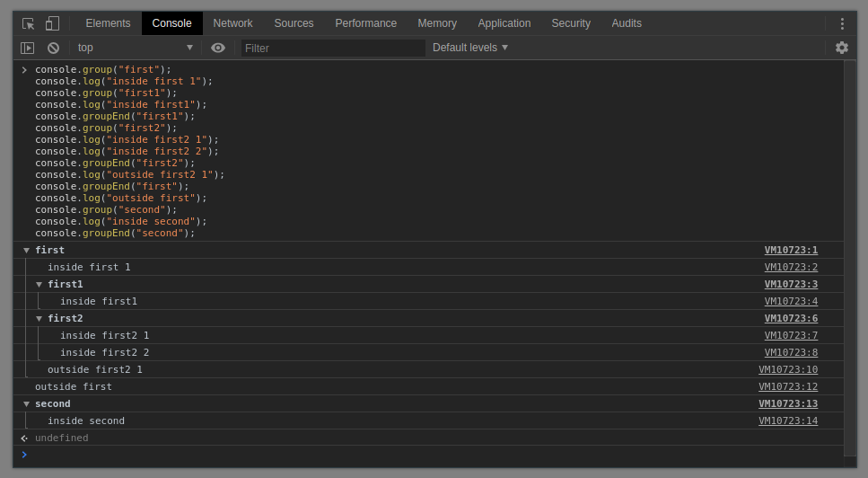Select the "inside first 1" log message
The width and height of the screenshot is (868, 478).
(x=89, y=268)
